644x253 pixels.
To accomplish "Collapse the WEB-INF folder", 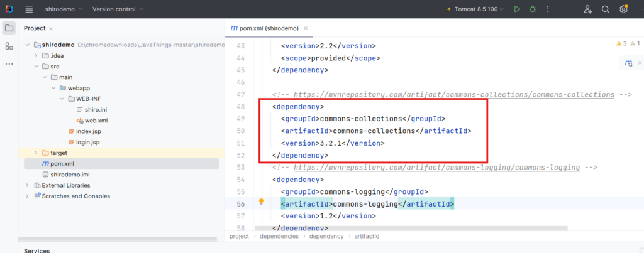I will [x=62, y=99].
